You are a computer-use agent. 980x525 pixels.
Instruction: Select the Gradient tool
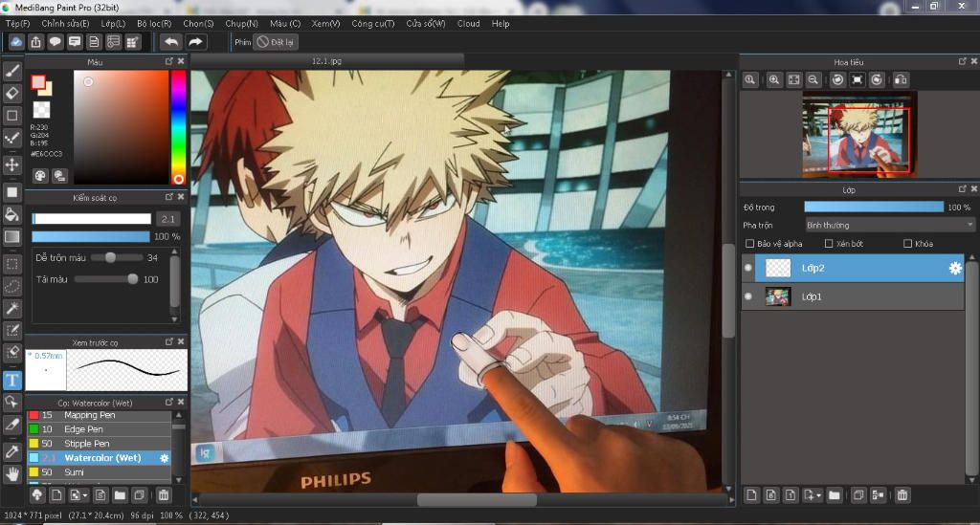point(11,236)
